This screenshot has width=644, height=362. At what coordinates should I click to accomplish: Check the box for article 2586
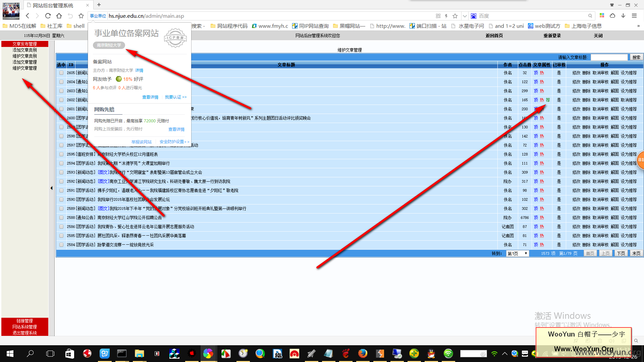coord(61,227)
